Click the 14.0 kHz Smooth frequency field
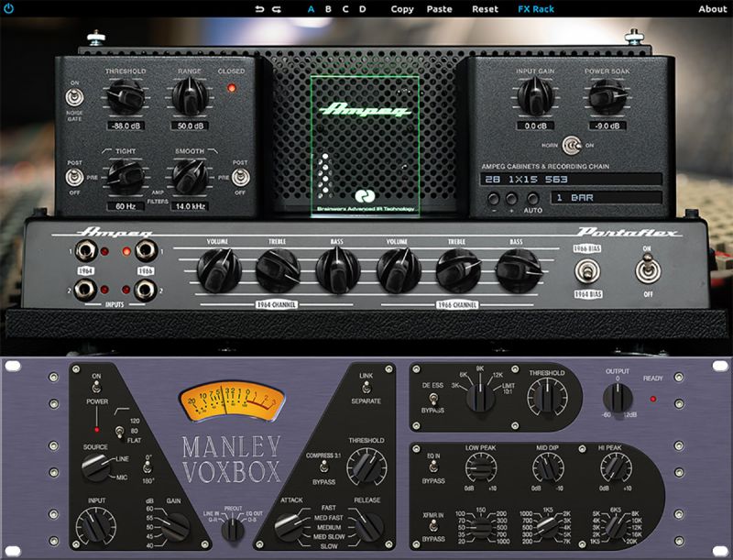This screenshot has height=560, width=733. click(x=190, y=206)
